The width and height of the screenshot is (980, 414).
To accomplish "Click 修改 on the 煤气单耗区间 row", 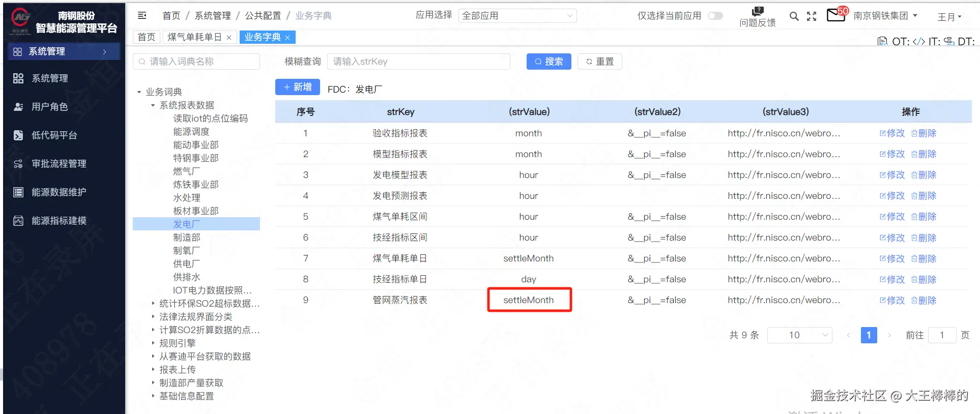I will pyautogui.click(x=892, y=217).
